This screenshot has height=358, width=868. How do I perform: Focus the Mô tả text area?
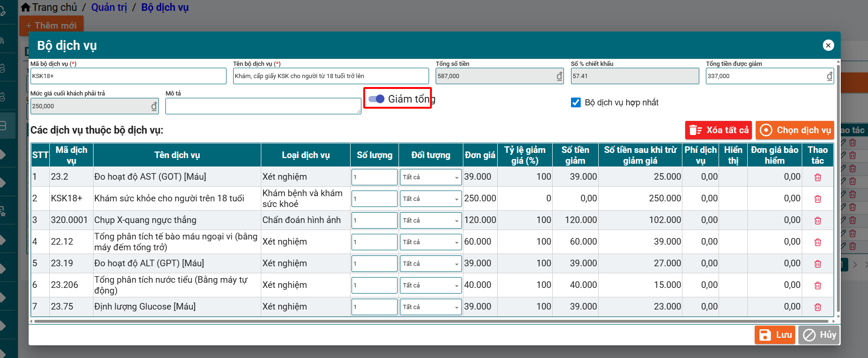click(x=263, y=106)
